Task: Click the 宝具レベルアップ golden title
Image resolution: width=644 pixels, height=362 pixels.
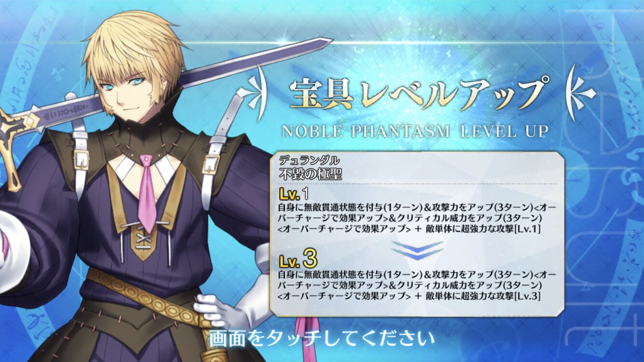Action: point(420,92)
